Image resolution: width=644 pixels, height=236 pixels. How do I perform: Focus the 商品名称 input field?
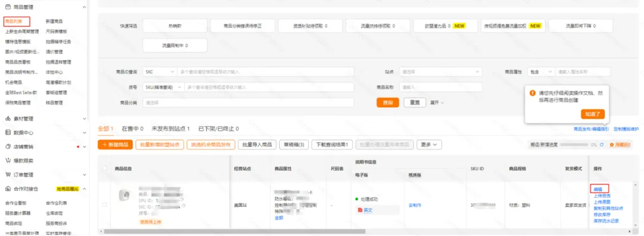[x=441, y=87]
